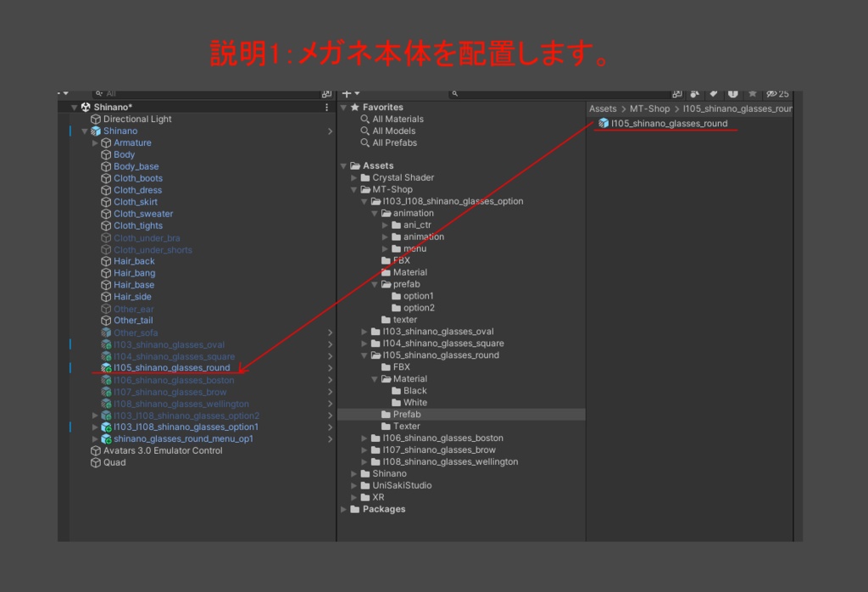Click the prefab icon beside I103_I108_shinano_glasses_option1
This screenshot has width=868, height=592.
pos(106,427)
